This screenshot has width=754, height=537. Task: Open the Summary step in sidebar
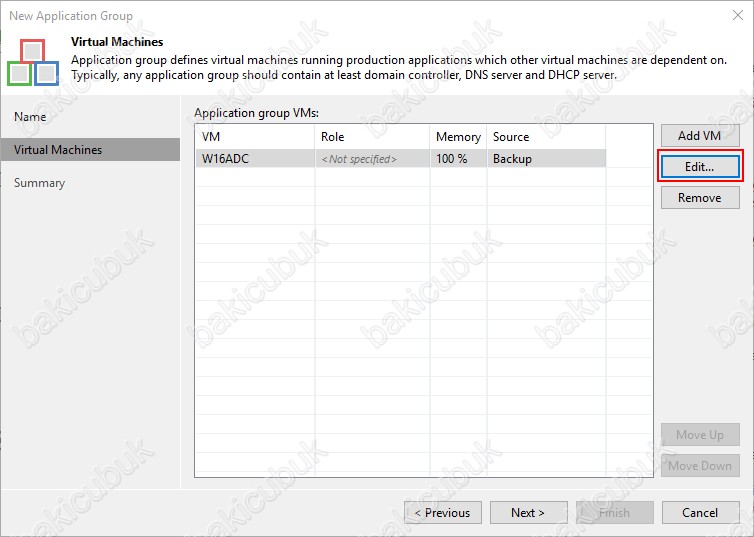pyautogui.click(x=40, y=183)
